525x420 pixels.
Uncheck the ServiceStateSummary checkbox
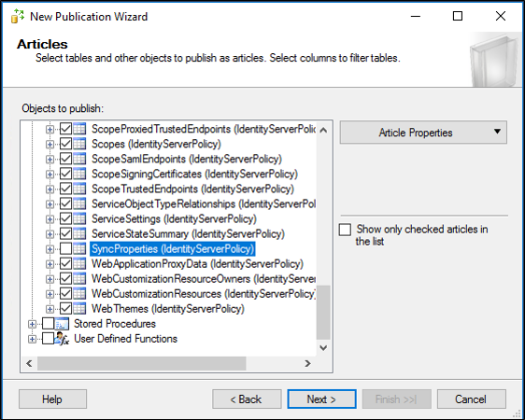tap(65, 233)
